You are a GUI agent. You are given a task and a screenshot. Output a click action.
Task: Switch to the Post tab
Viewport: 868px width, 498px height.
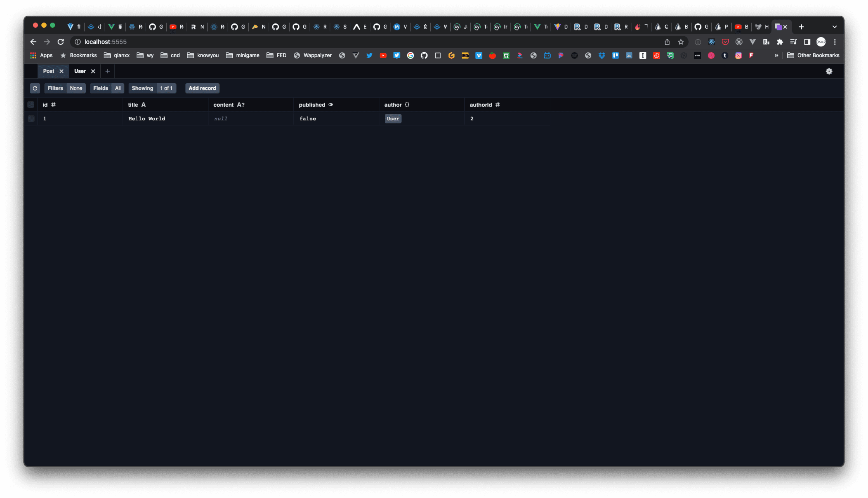(x=48, y=71)
